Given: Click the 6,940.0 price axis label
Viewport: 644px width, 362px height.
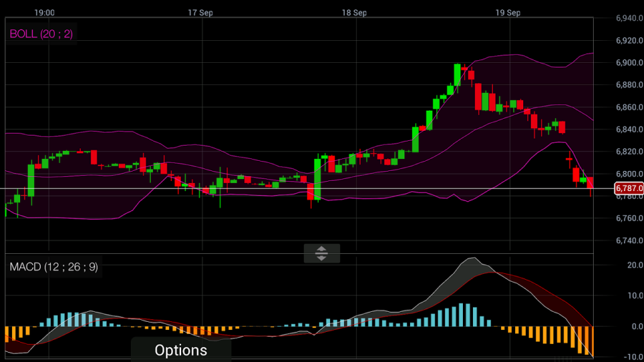Looking at the screenshot, I should click(629, 18).
